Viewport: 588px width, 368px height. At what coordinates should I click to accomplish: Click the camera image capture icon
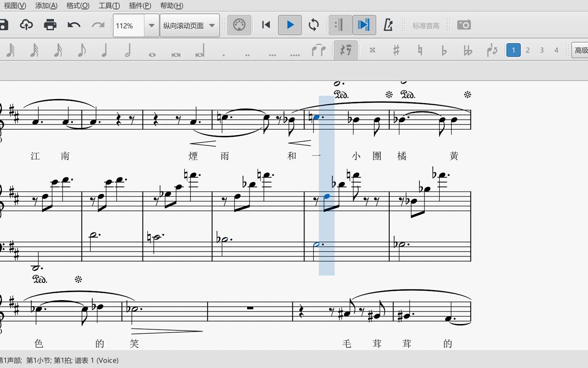pyautogui.click(x=464, y=25)
